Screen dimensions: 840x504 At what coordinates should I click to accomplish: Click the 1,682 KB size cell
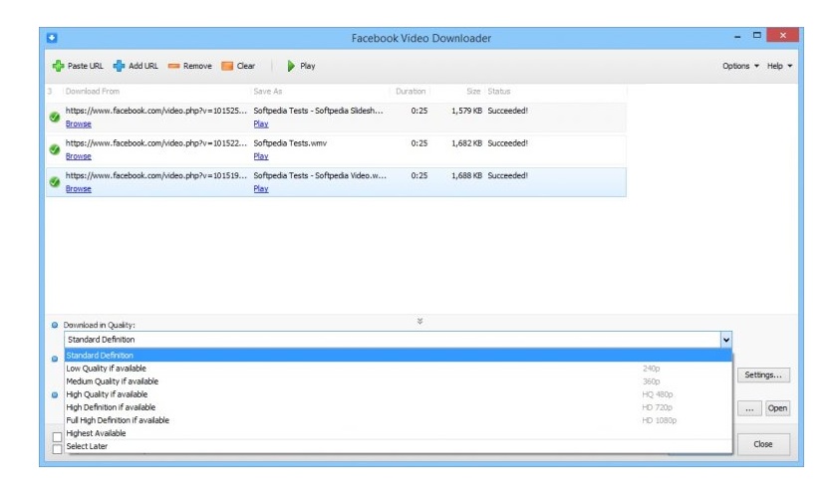point(466,143)
